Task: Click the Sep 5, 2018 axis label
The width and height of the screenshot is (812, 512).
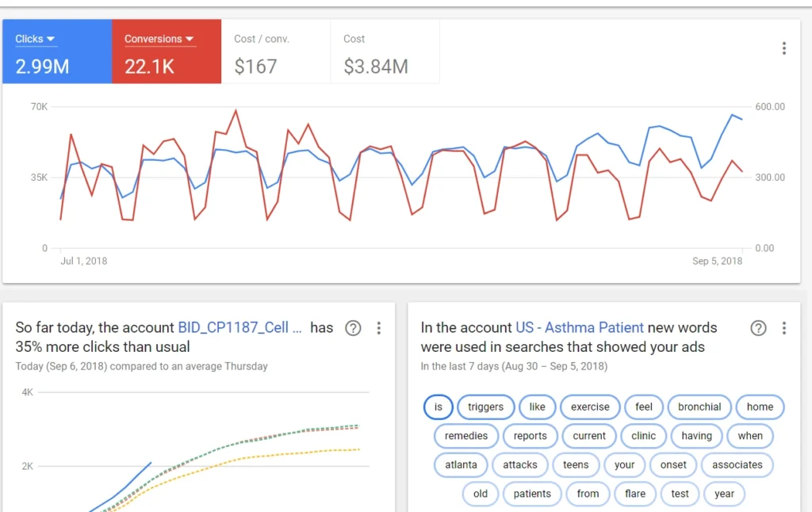Action: click(x=717, y=261)
